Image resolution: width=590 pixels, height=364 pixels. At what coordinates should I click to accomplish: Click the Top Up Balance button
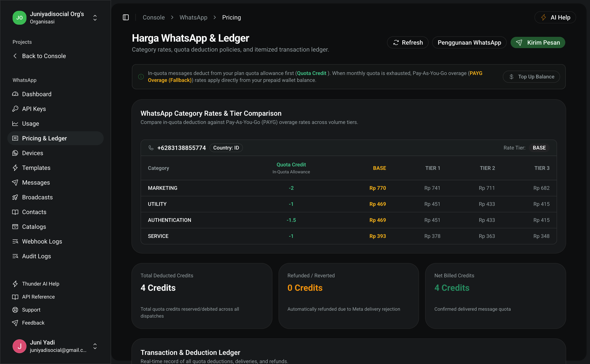(531, 77)
